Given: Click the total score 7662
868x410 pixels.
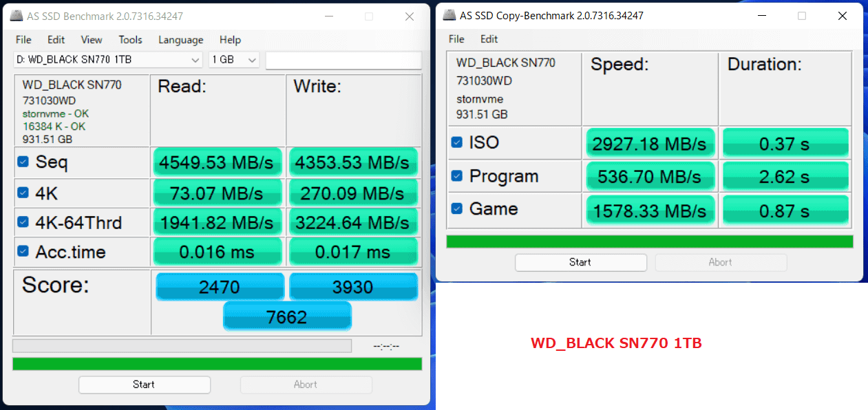Looking at the screenshot, I should (287, 316).
